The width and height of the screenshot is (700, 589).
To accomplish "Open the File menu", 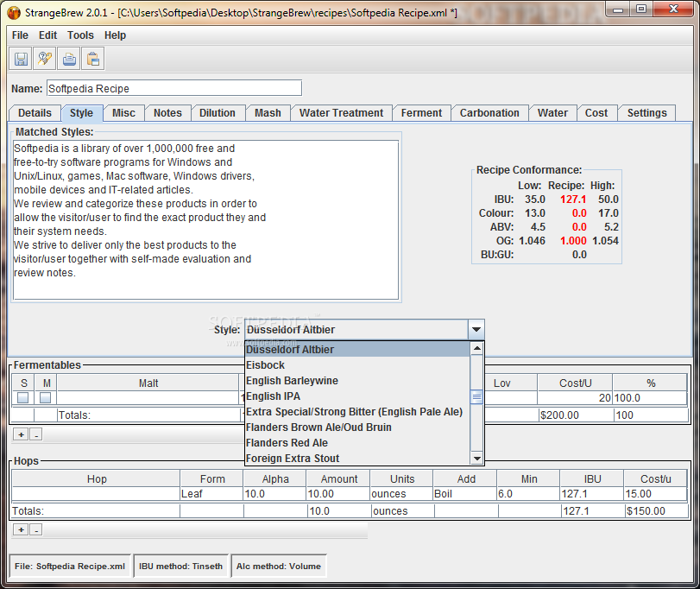I will click(x=20, y=35).
